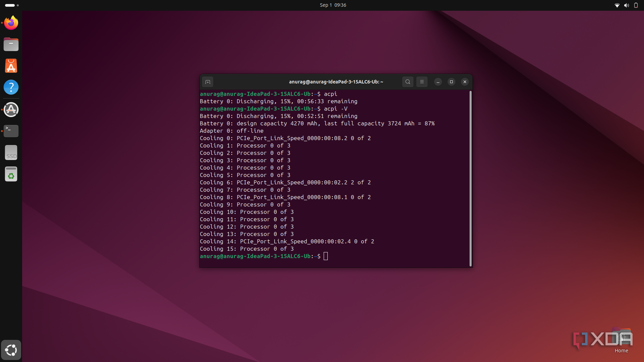Open Firefox from the dock
This screenshot has height=362, width=644.
click(11, 23)
